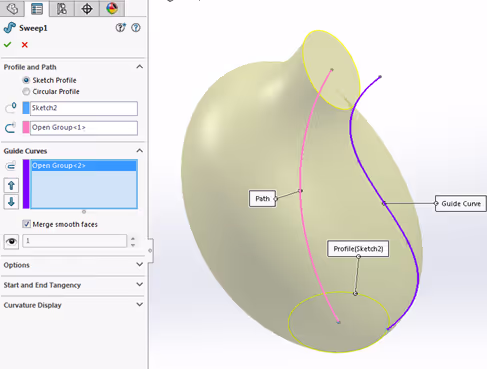
Task: Accept the sweep with green checkmark
Action: point(8,44)
